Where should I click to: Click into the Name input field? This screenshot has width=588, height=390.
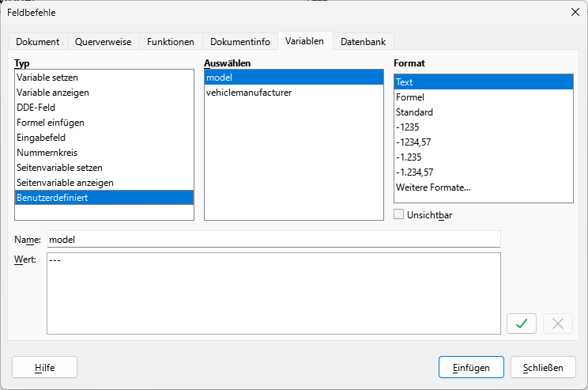pos(273,239)
